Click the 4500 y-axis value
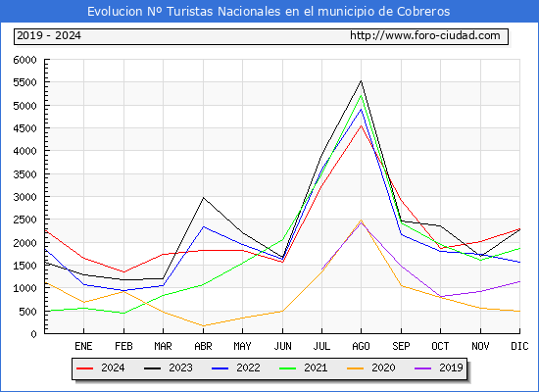Image resolution: width=539 pixels, height=392 pixels. [24, 128]
